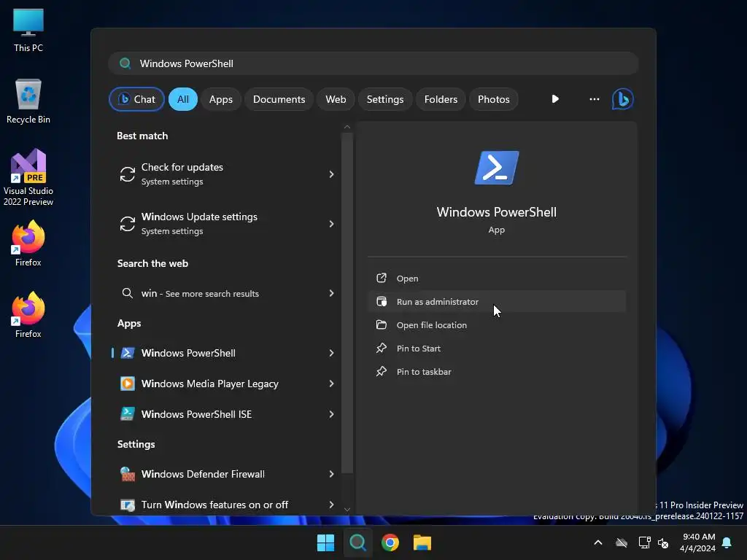Switch to the Folders filter tab
This screenshot has width=747, height=560.
[441, 99]
